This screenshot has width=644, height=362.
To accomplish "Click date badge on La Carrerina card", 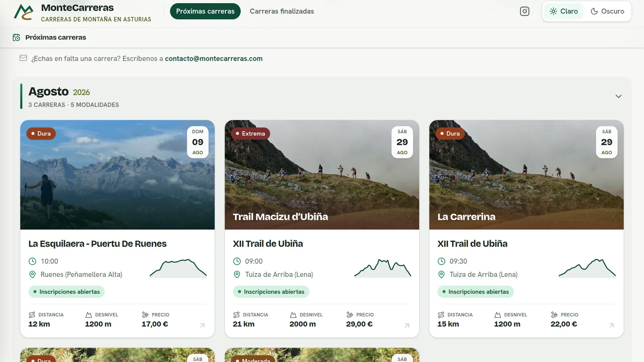I will pos(607,142).
